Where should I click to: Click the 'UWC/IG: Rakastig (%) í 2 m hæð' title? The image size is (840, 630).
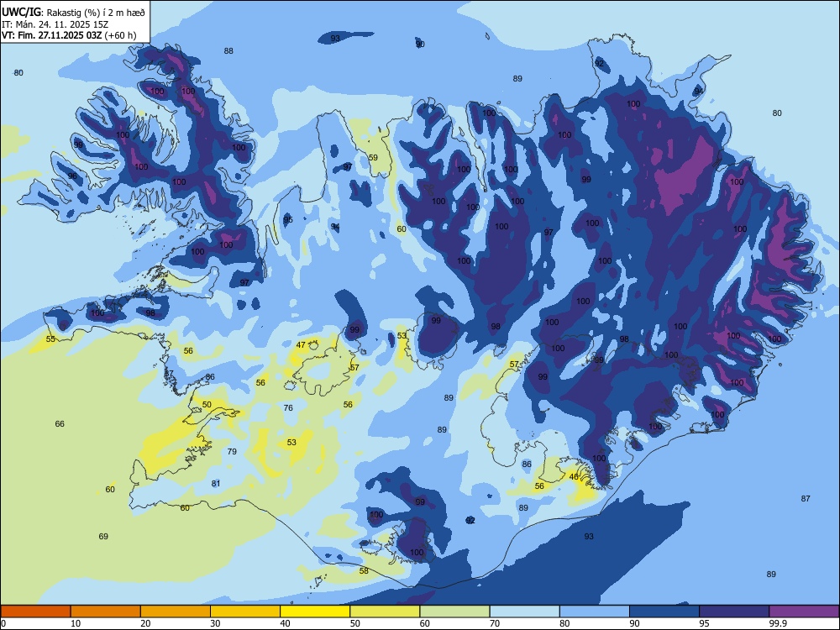73,12
